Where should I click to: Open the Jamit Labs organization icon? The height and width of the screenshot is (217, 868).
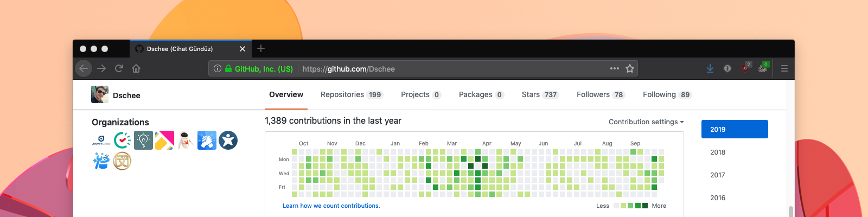[101, 141]
